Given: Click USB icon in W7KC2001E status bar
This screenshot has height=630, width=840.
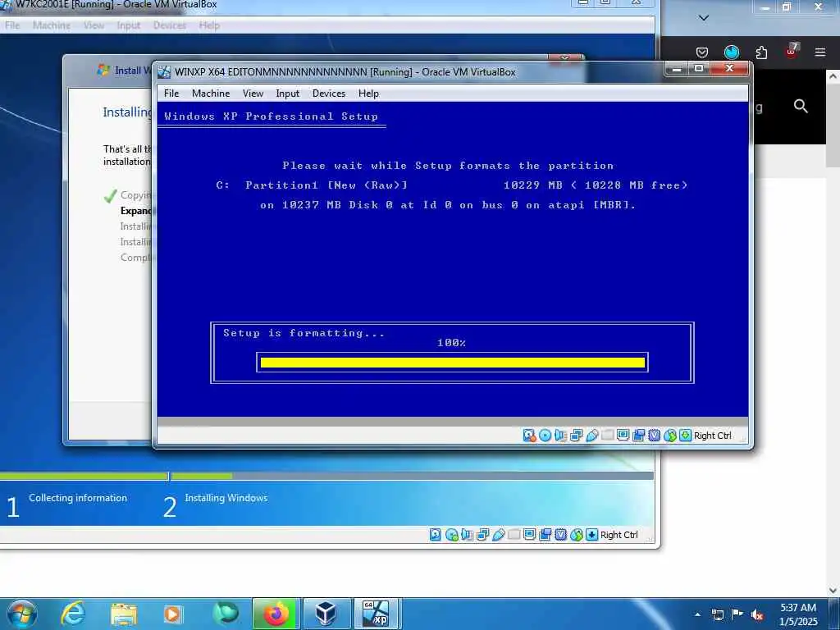Looking at the screenshot, I should click(498, 535).
